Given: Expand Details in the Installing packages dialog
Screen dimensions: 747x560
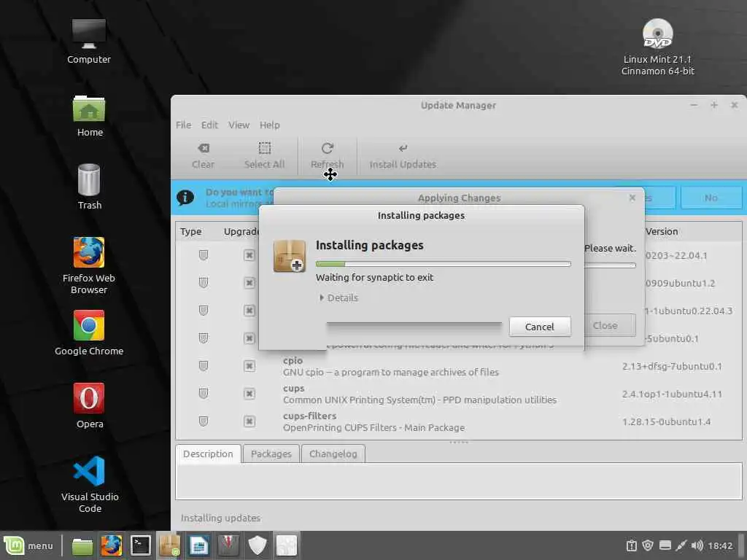Looking at the screenshot, I should coord(338,297).
